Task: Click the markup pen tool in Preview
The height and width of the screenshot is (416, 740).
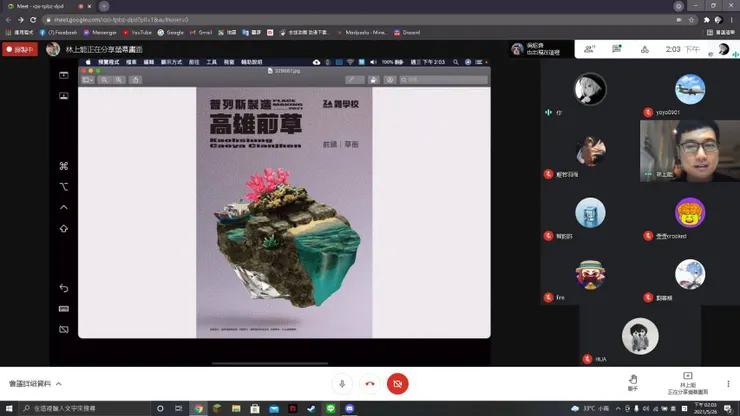Action: [x=352, y=80]
